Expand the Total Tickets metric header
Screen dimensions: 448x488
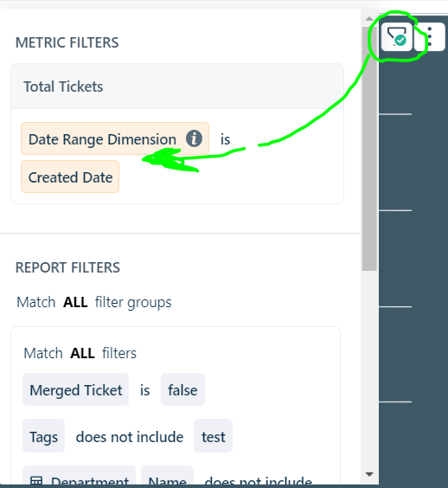(177, 87)
